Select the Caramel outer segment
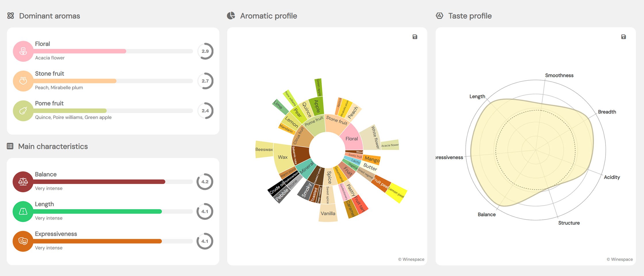This screenshot has height=276, width=644. [x=350, y=209]
